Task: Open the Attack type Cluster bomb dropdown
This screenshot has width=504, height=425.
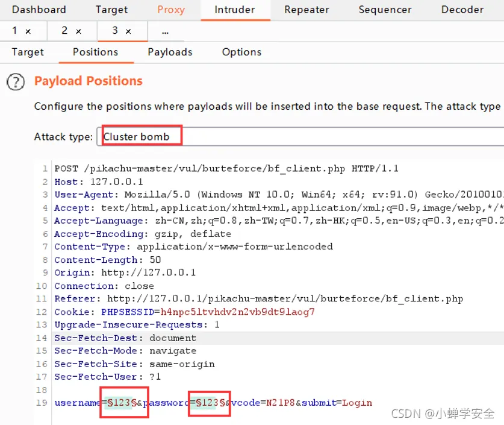Action: (300, 137)
